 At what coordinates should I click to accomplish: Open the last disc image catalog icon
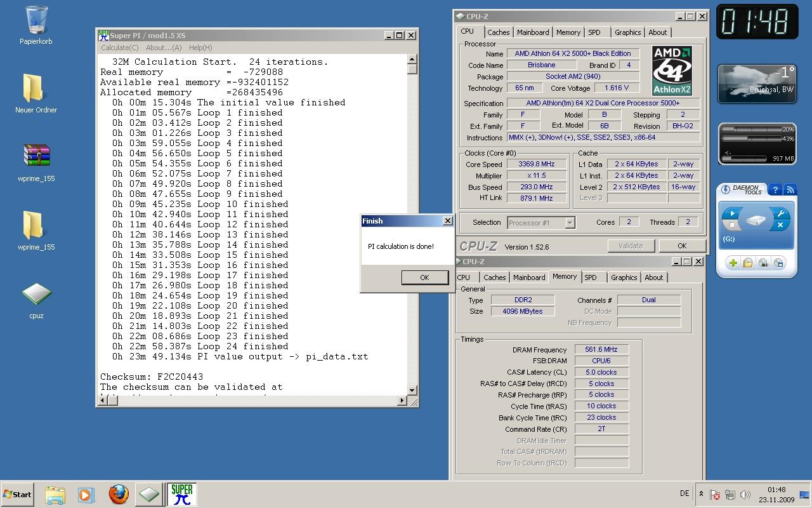pyautogui.click(x=778, y=263)
